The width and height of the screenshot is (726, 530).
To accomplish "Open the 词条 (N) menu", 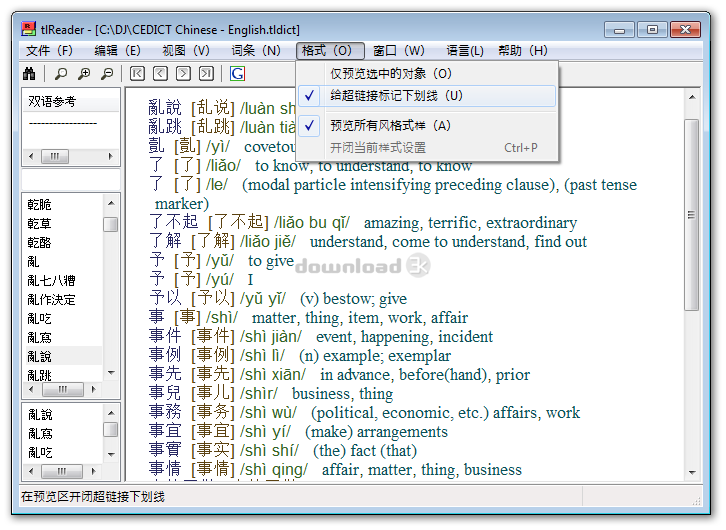I will click(x=256, y=50).
